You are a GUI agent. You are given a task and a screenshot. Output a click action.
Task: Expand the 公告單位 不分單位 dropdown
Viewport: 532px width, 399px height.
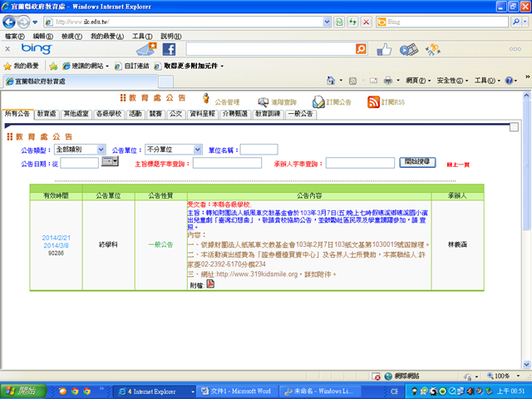[198, 150]
